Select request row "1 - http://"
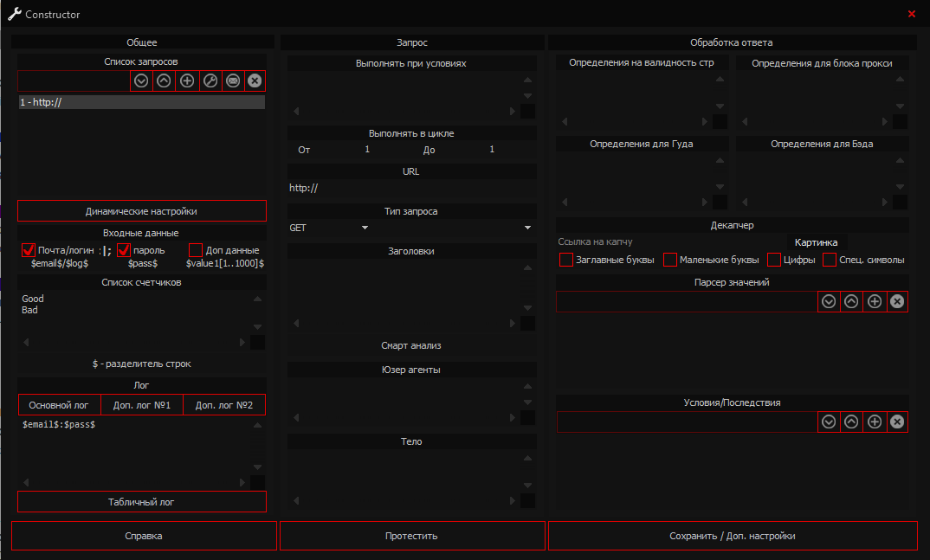Image resolution: width=930 pixels, height=560 pixels. pos(142,102)
